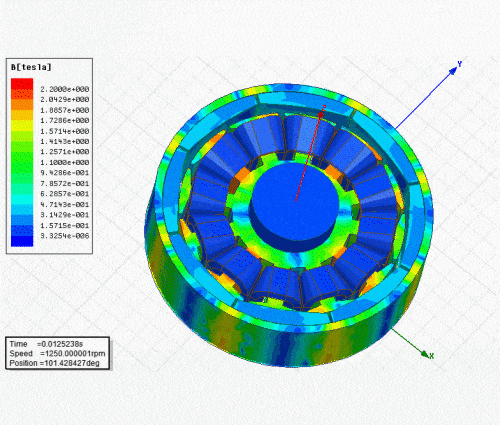The image size is (500, 425).
Task: Select the 1.1000e+000 legend value
Action: pyautogui.click(x=65, y=162)
